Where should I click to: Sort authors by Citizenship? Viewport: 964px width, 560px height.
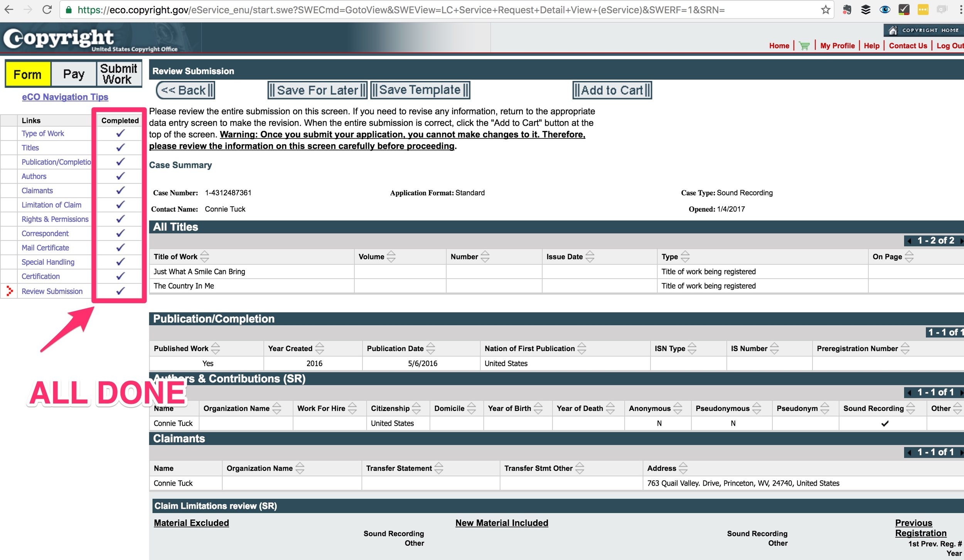tap(416, 408)
